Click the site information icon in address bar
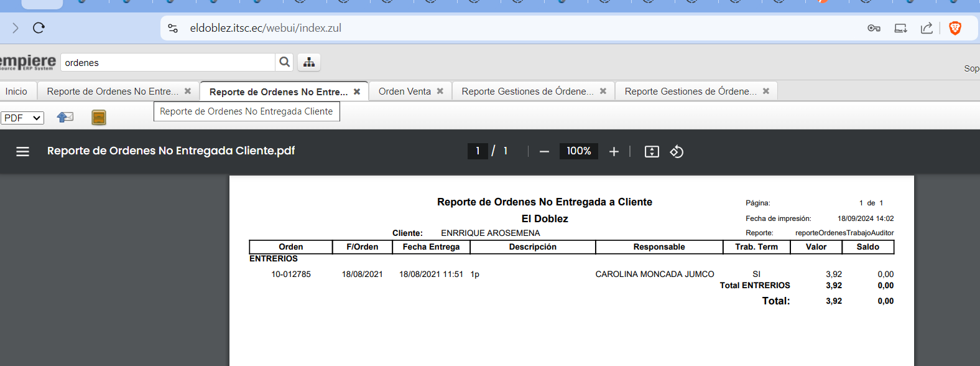The height and width of the screenshot is (366, 980). click(x=173, y=28)
